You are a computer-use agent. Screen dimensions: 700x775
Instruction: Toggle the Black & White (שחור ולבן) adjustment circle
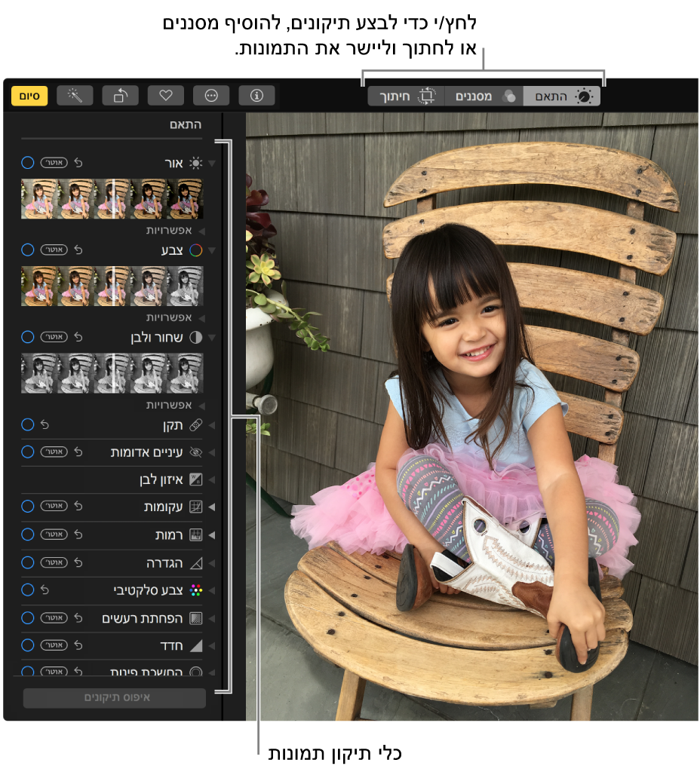28,337
